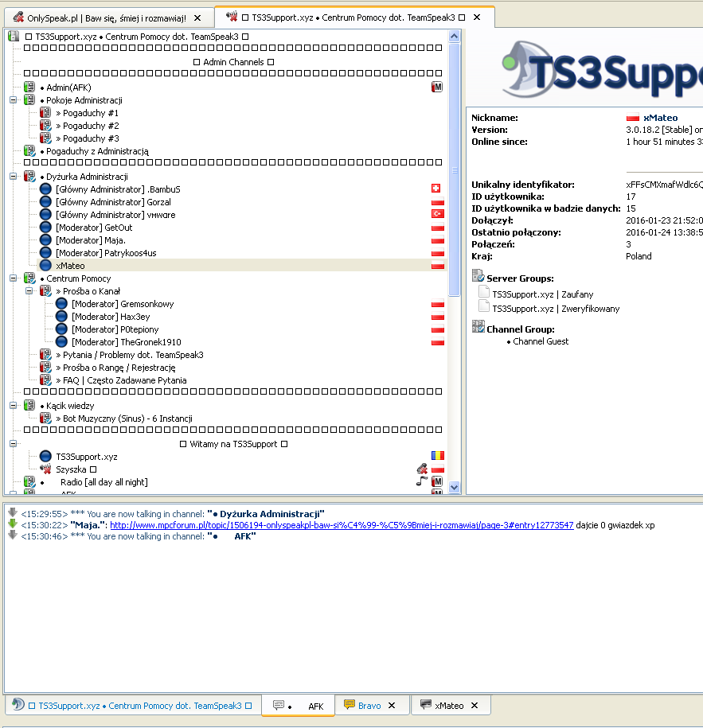Collapse the Kącik wiedzy channel
The width and height of the screenshot is (703, 728).
click(x=14, y=405)
